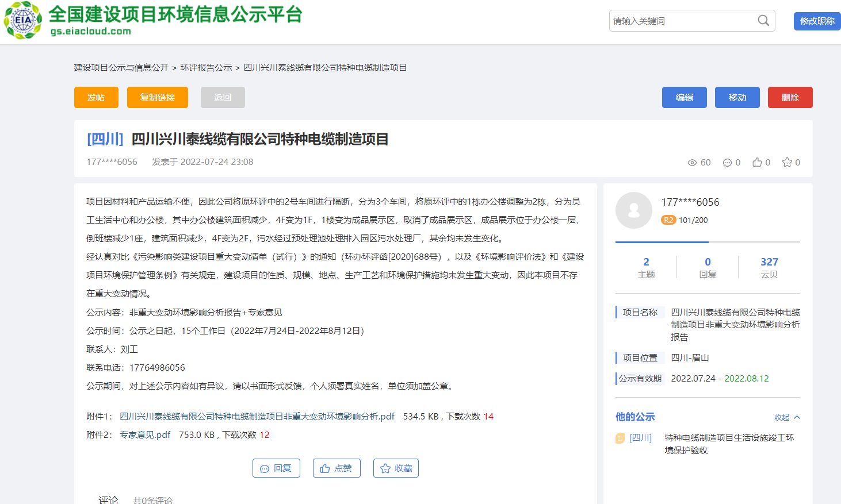Click the grey 返回 button
841x504 pixels.
point(223,97)
